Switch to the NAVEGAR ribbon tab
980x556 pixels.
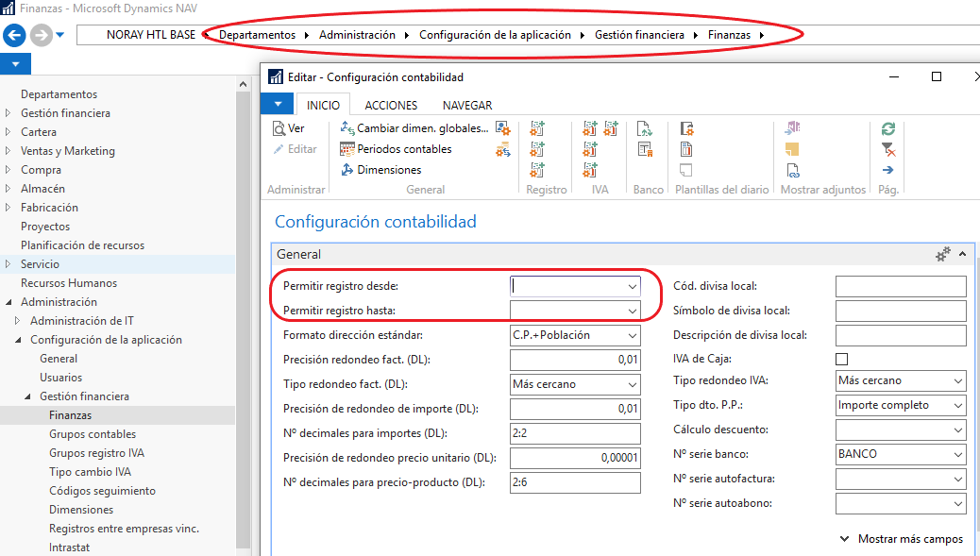[x=467, y=105]
